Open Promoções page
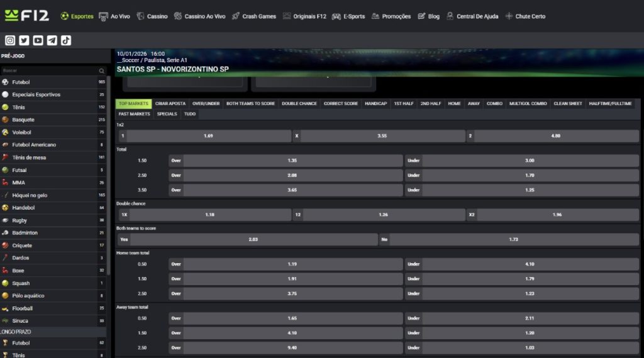Screen dimensions: 644x358 click(391, 16)
